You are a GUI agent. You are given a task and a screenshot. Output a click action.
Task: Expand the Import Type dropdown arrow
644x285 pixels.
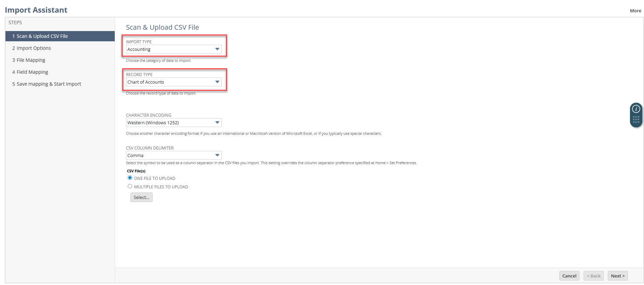217,49
